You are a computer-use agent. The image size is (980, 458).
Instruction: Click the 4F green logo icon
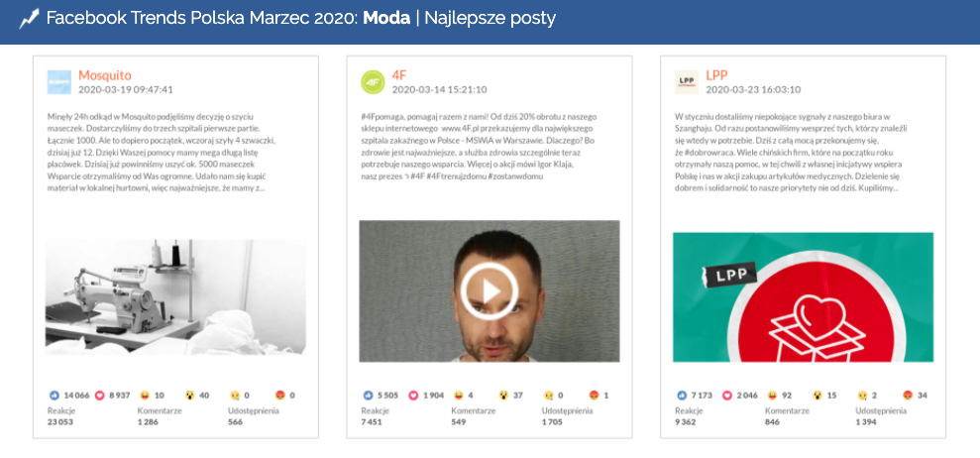pyautogui.click(x=373, y=81)
